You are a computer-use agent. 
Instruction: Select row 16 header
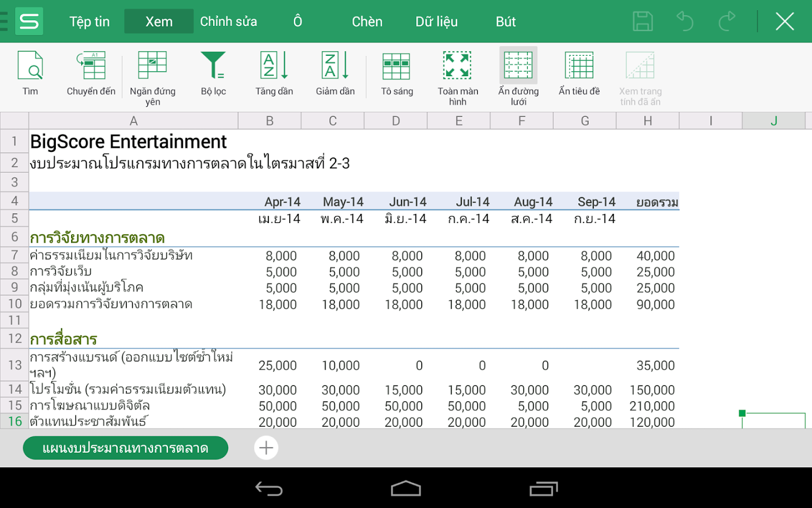tap(15, 421)
